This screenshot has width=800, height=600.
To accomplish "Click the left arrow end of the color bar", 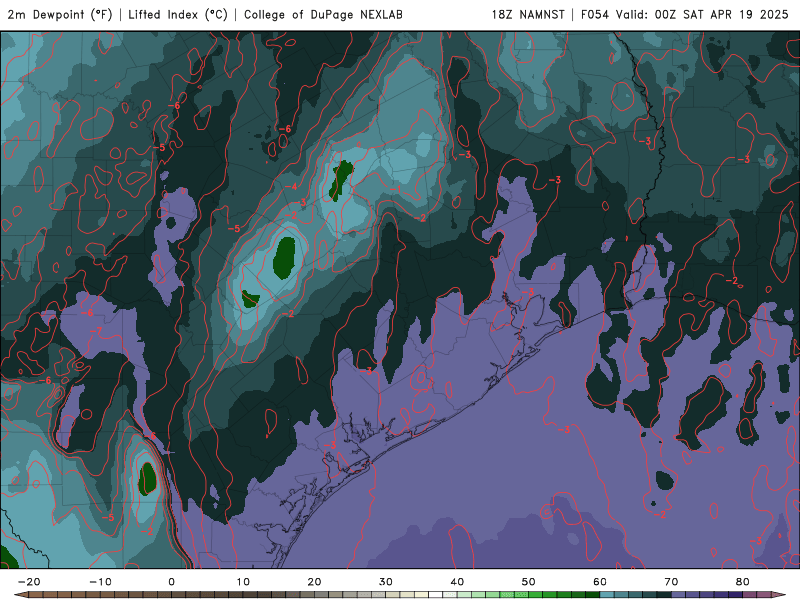I will (x=21, y=595).
